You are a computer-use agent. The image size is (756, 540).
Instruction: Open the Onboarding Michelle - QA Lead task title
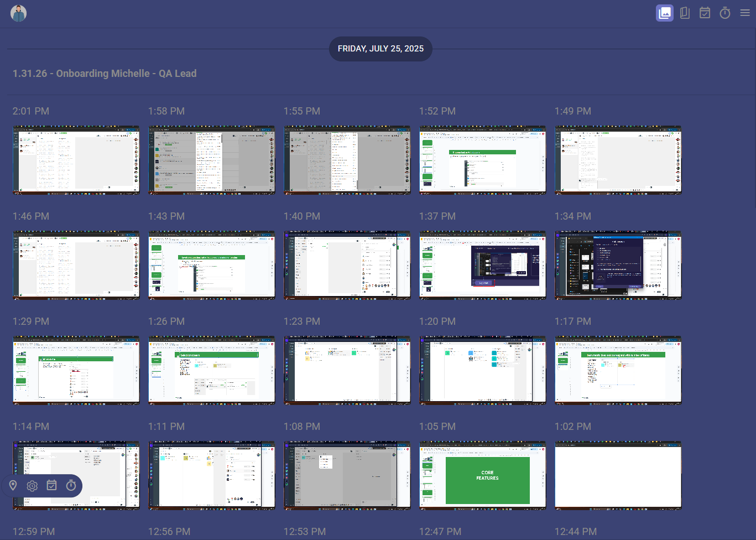(105, 74)
